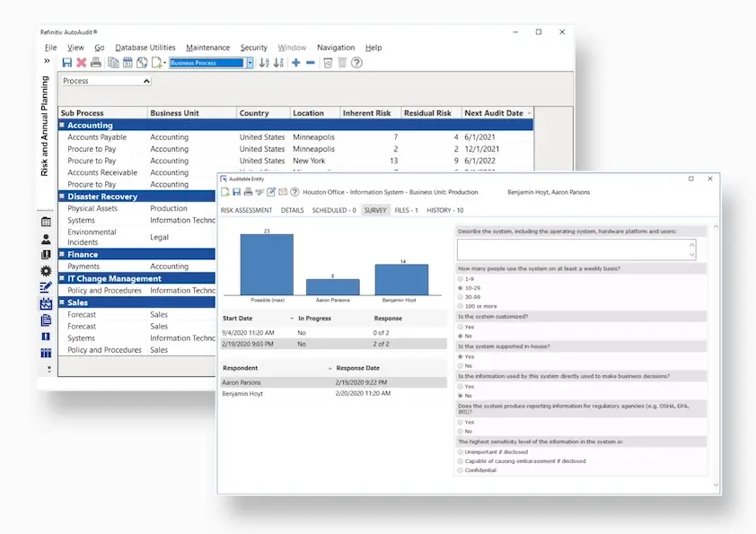Open dropdown arrow beside new document icon
The width and height of the screenshot is (756, 534).
point(165,63)
